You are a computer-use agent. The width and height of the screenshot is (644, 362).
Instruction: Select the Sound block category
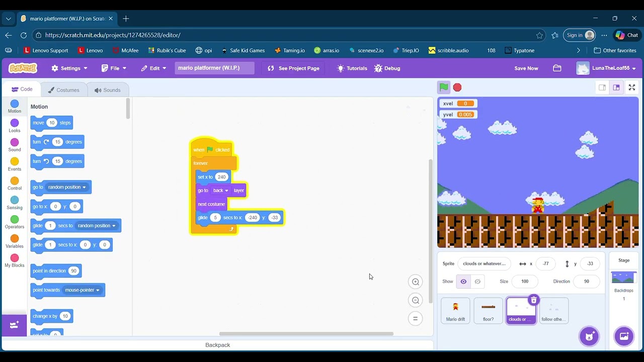[x=15, y=145]
